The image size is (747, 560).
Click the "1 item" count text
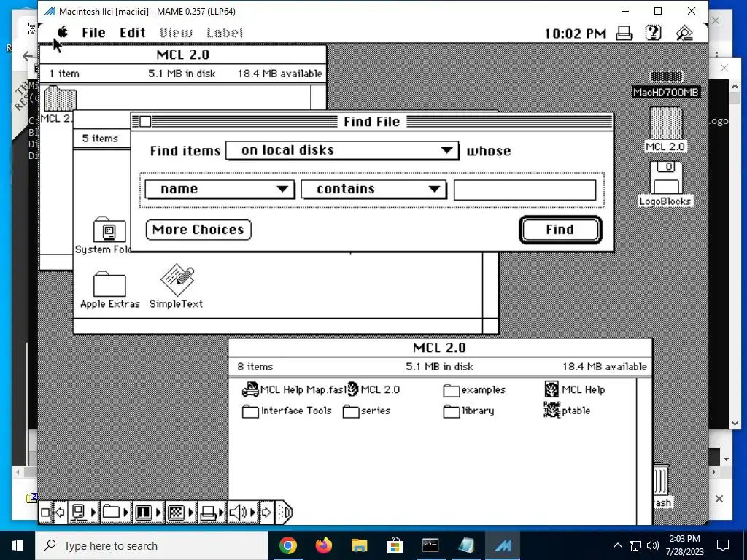[64, 74]
